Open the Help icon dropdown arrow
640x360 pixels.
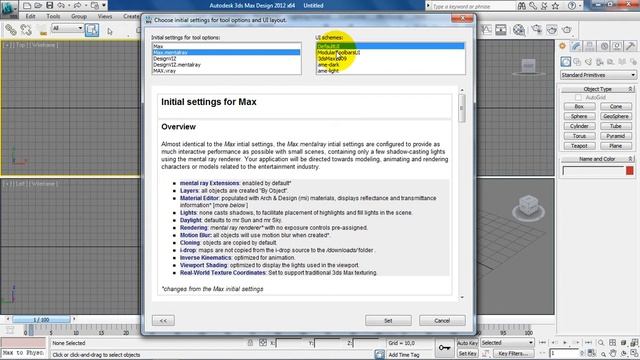tap(580, 6)
